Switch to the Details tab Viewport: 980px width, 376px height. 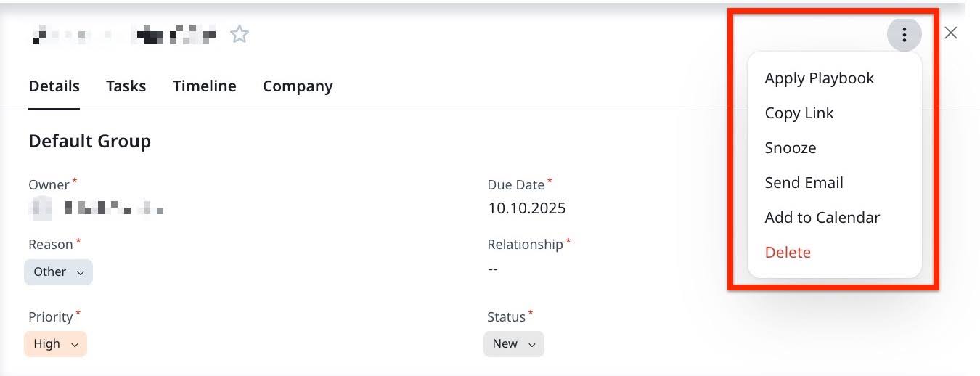point(54,86)
